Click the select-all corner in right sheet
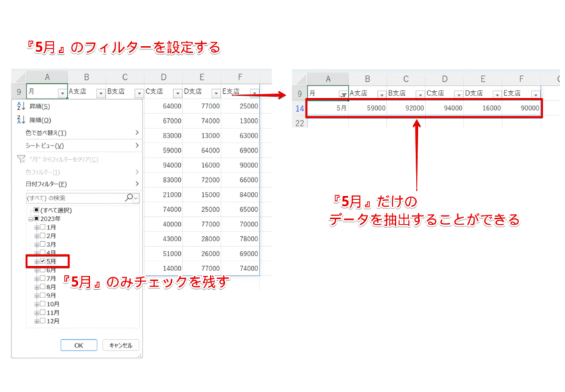 300,79
